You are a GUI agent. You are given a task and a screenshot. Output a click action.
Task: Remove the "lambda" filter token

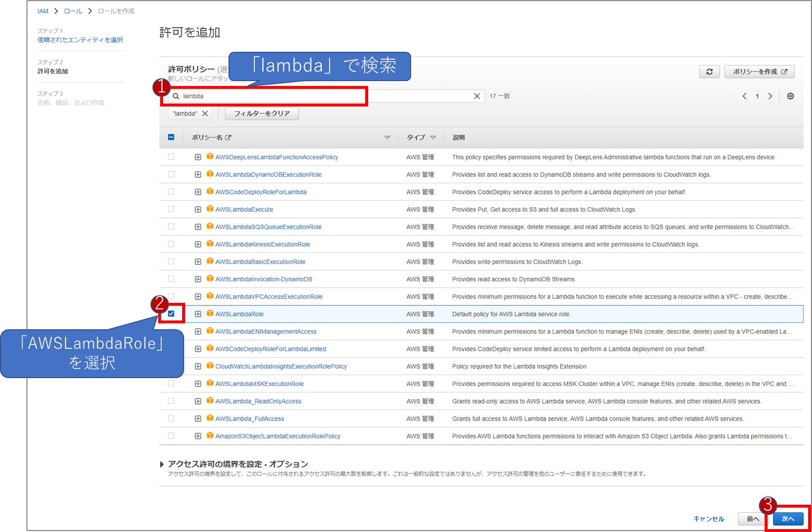(x=205, y=113)
